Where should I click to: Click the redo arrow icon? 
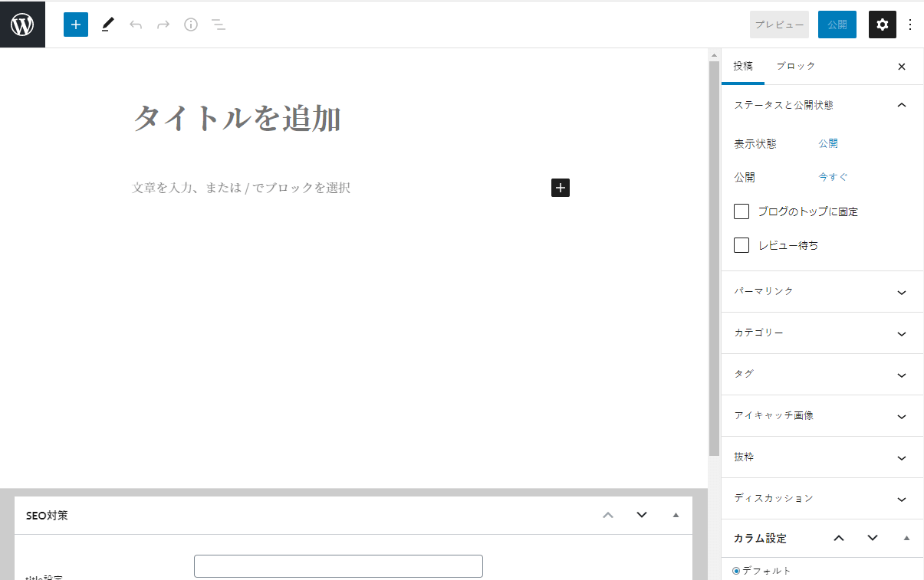pos(163,24)
